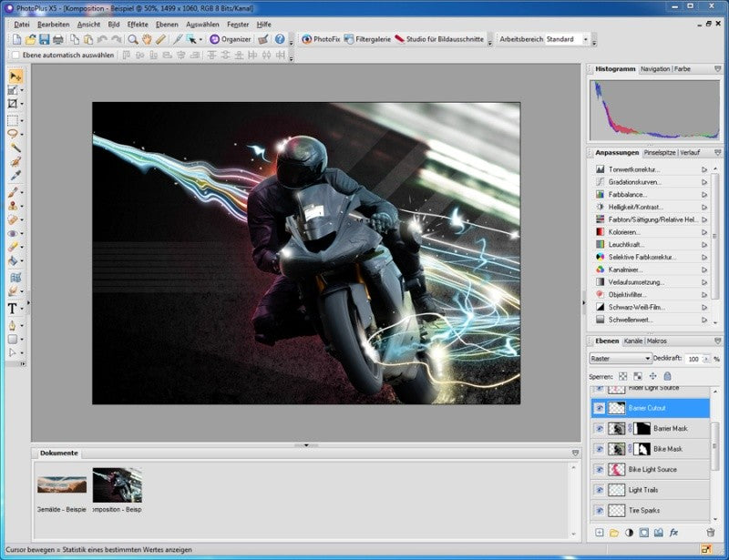729x560 pixels.
Task: Select the Move tool arrow
Action: 15,76
